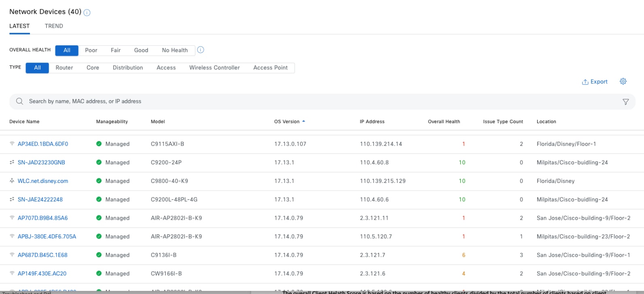The height and width of the screenshot is (294, 644).
Task: Click green managed status icon for AP707D.B9B4.85A6
Action: [x=99, y=218]
